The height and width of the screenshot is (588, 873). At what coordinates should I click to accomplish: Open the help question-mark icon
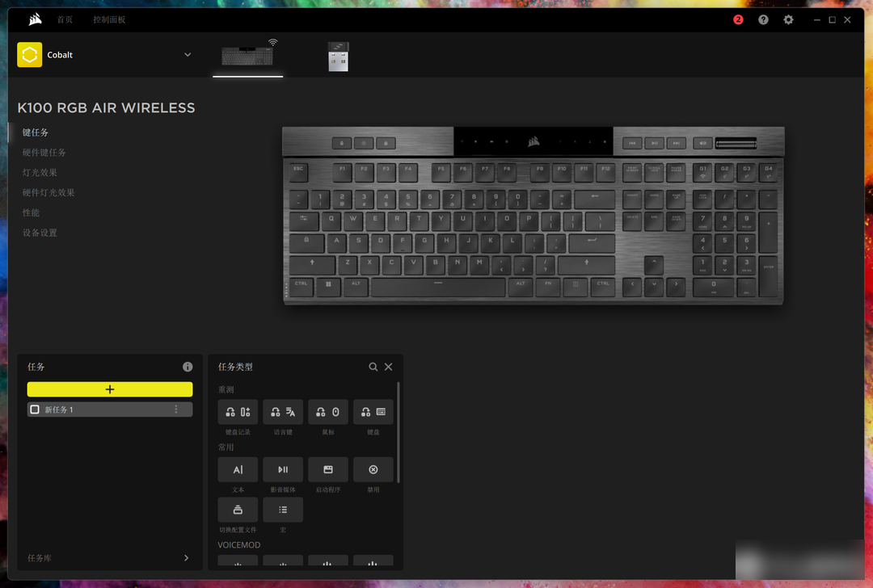pos(763,19)
